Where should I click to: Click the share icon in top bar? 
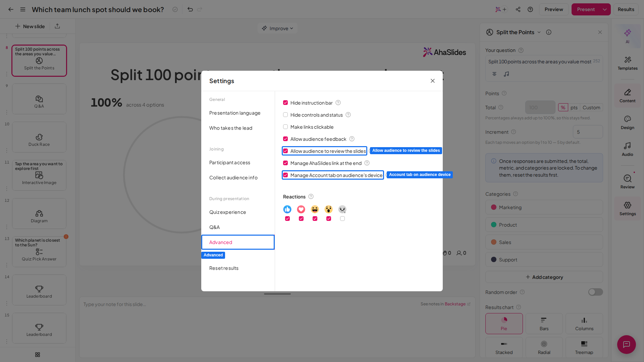[x=518, y=9]
